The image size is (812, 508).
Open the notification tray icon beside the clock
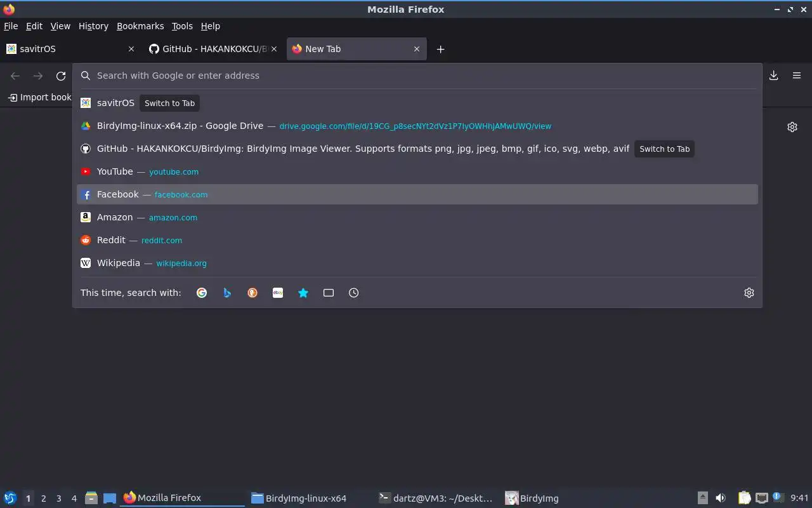coord(778,498)
